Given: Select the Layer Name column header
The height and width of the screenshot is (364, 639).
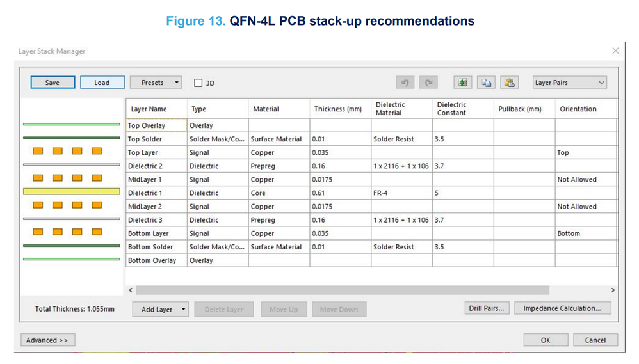Looking at the screenshot, I should (156, 109).
